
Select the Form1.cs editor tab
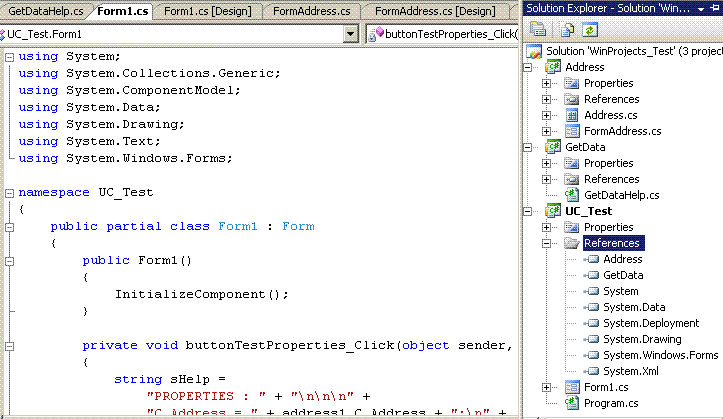pos(122,11)
